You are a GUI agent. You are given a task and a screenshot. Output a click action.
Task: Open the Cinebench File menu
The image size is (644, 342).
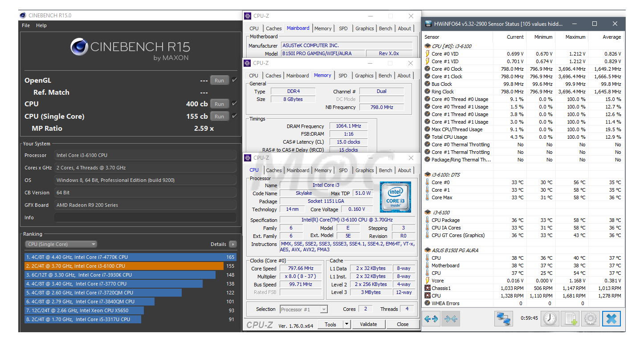26,25
